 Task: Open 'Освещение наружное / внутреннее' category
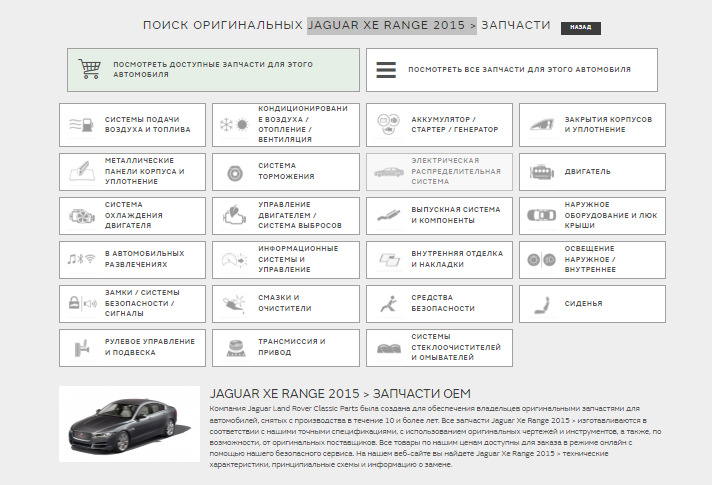pyautogui.click(x=592, y=260)
